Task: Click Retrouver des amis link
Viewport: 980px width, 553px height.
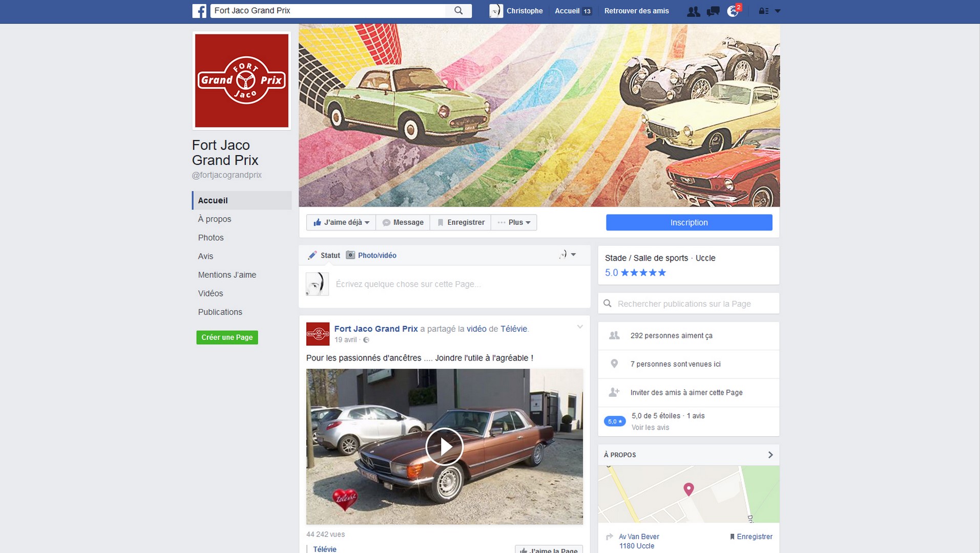Action: click(636, 11)
